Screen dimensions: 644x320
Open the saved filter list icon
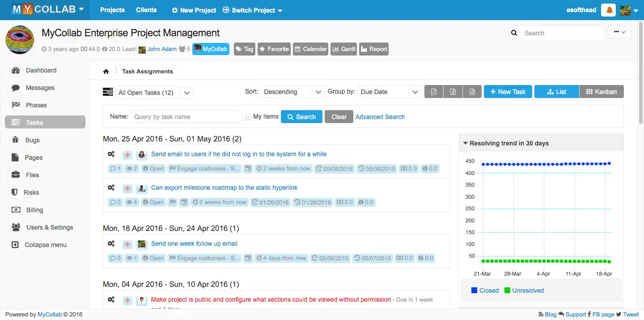tap(108, 92)
